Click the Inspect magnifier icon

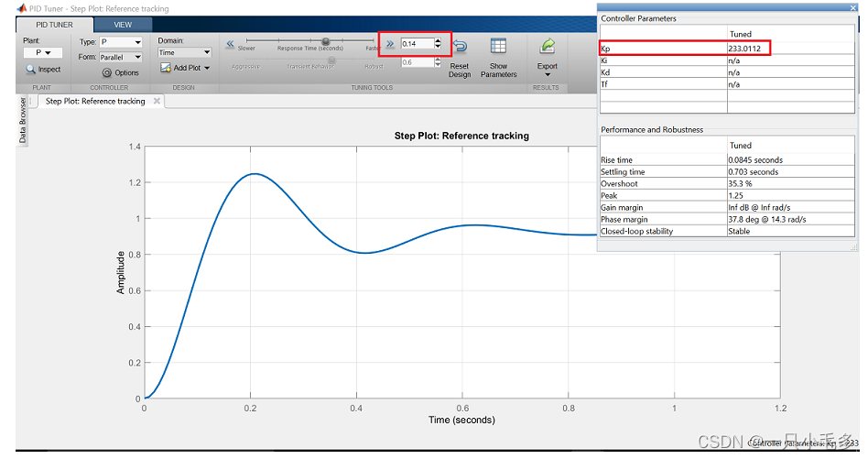pyautogui.click(x=30, y=70)
